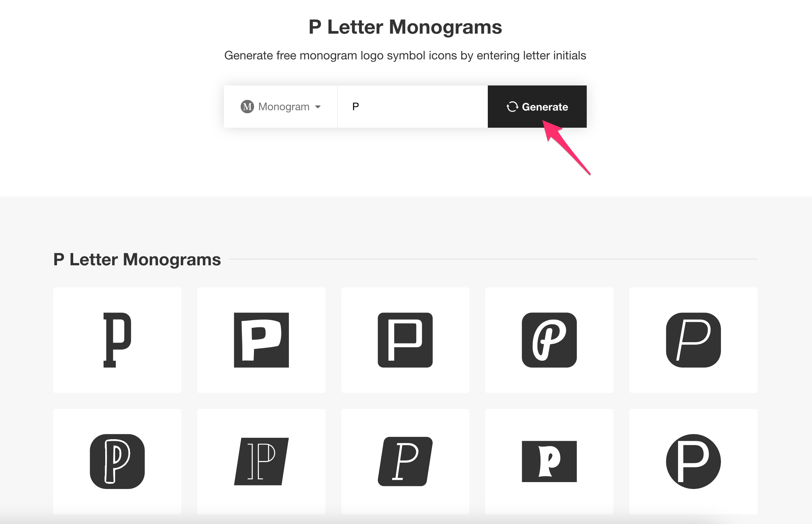Select the bold P on wide rectangle monogram
The height and width of the screenshot is (524, 812).
(x=549, y=461)
